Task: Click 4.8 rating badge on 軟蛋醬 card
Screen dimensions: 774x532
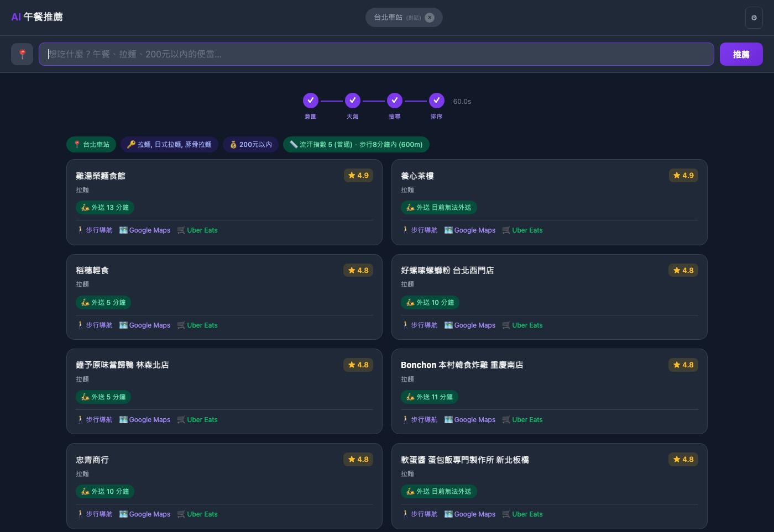Action: click(x=683, y=460)
